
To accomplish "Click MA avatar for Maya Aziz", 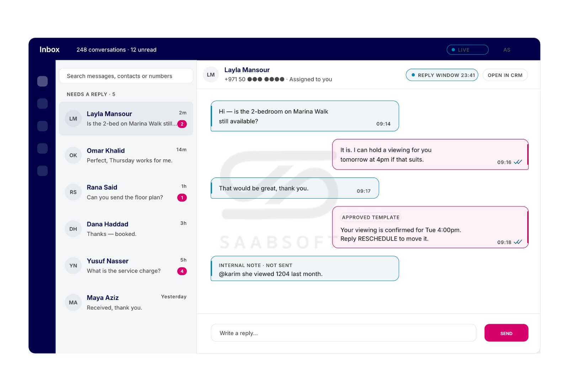I will [73, 302].
